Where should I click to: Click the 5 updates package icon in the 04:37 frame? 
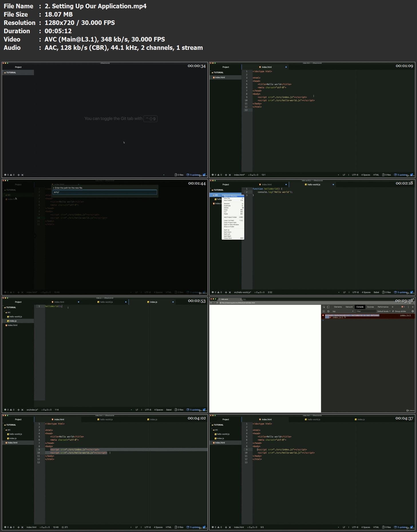pyautogui.click(x=395, y=527)
